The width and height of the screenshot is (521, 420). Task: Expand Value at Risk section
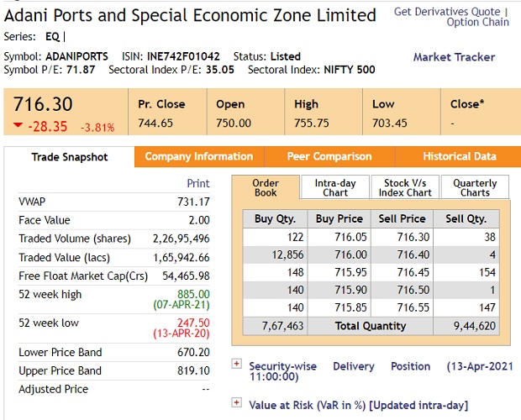[x=237, y=404]
